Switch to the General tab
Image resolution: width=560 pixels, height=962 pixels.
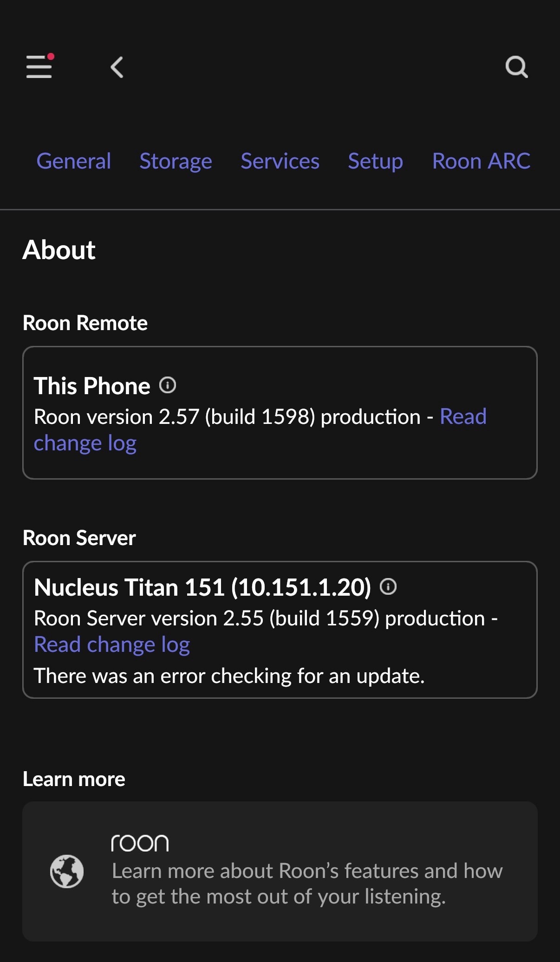click(x=74, y=162)
